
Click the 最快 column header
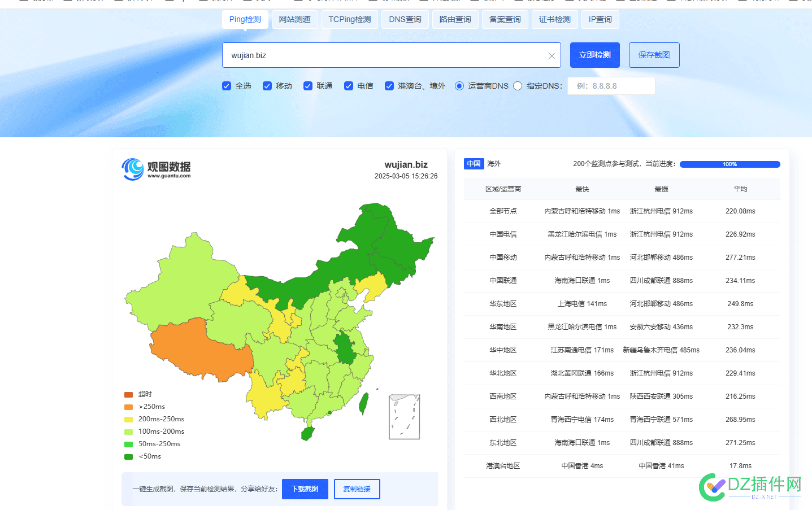[x=582, y=189]
